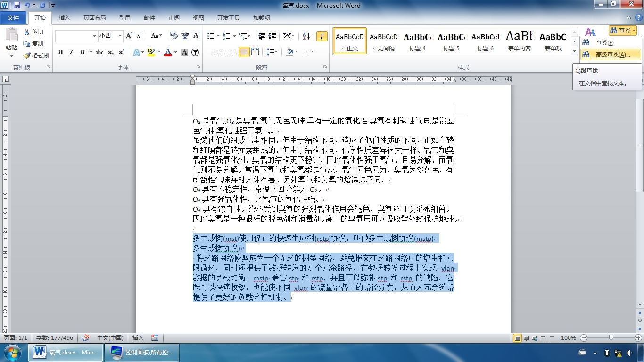Click Decrease Indent icon
The height and width of the screenshot is (362, 644).
(261, 36)
